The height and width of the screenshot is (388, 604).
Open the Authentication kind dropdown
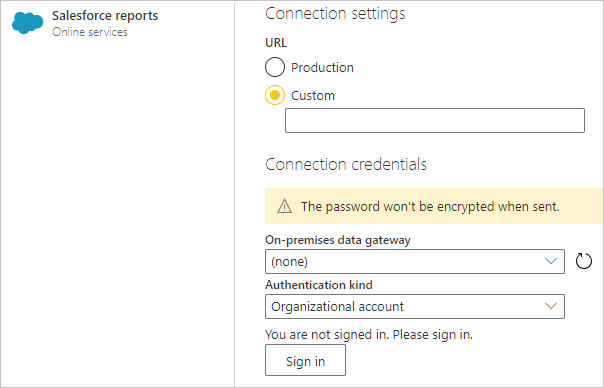click(415, 307)
